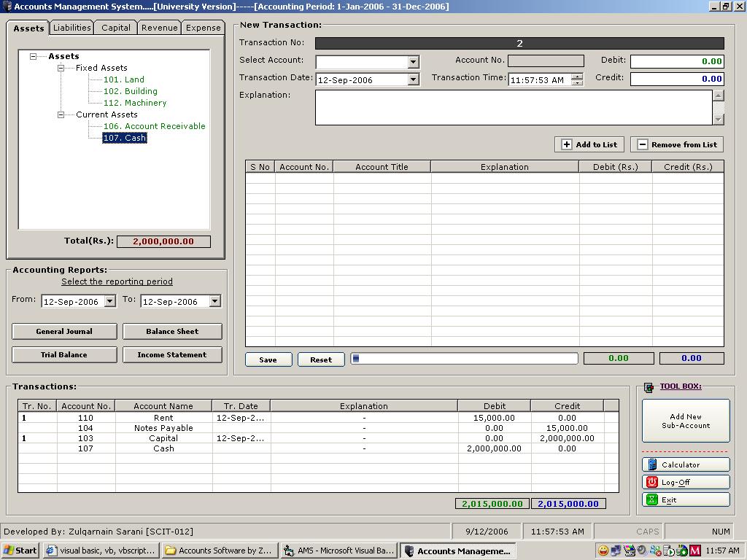747x560 pixels.
Task: Collapse the Fixed Assets tree node
Action: pos(61,68)
